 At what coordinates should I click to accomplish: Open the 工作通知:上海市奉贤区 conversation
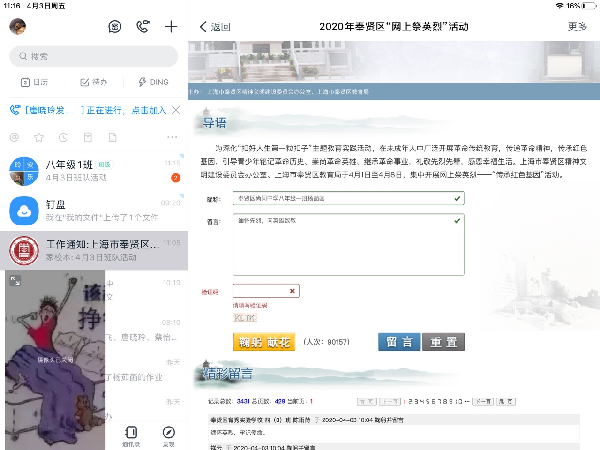coord(94,250)
